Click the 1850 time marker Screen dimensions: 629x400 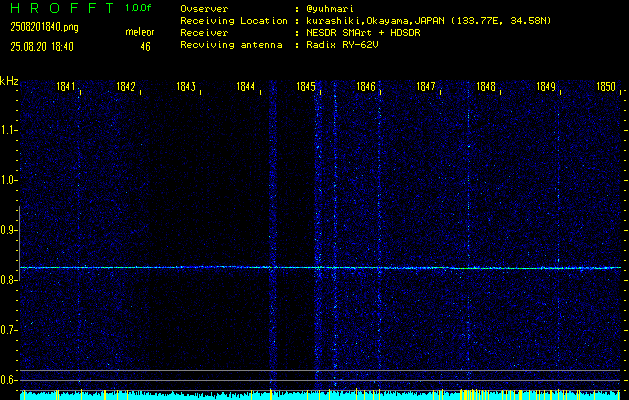[x=606, y=86]
